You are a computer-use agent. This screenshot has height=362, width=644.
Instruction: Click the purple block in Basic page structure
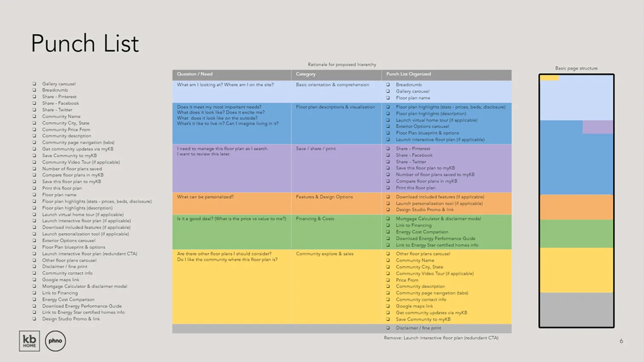point(598,127)
